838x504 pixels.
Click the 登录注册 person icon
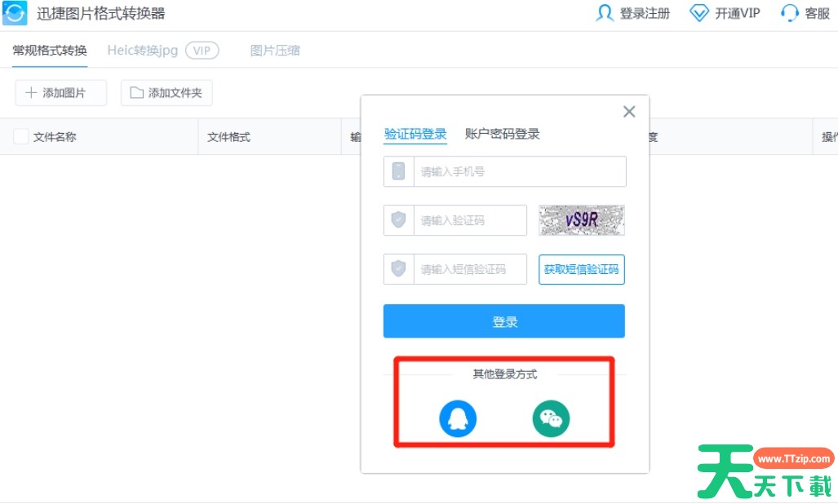coord(604,13)
